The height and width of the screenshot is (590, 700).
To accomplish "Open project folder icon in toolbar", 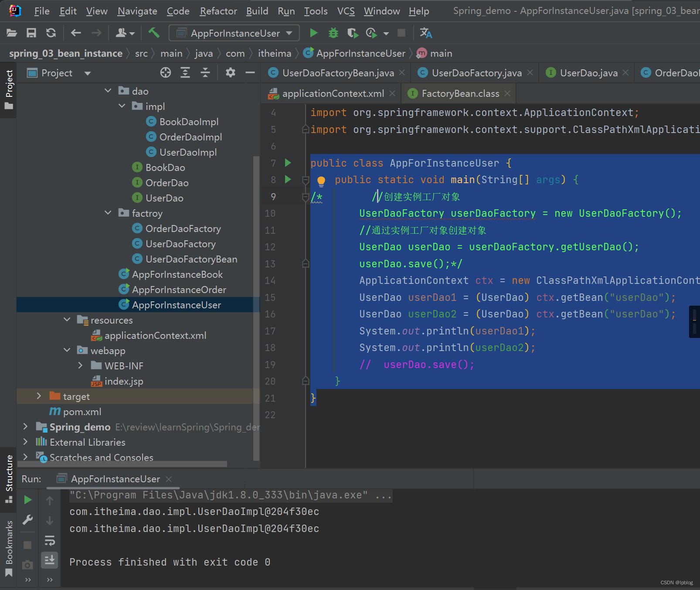I will 12,33.
